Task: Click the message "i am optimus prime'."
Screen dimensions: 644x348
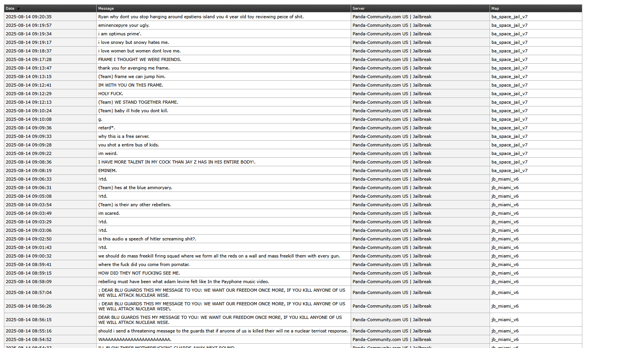Action: (x=120, y=34)
